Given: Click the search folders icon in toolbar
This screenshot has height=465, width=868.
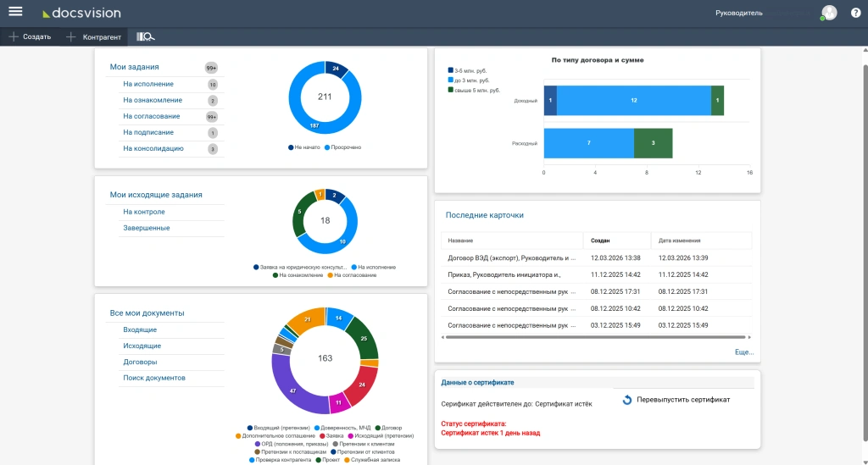Looking at the screenshot, I should click(x=145, y=36).
